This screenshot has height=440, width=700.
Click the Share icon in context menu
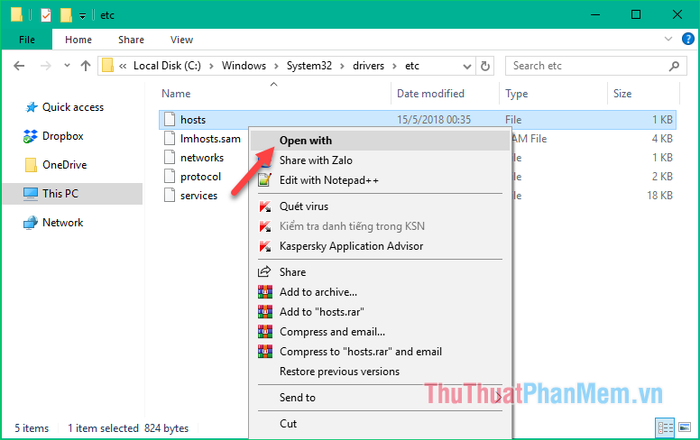[x=265, y=272]
